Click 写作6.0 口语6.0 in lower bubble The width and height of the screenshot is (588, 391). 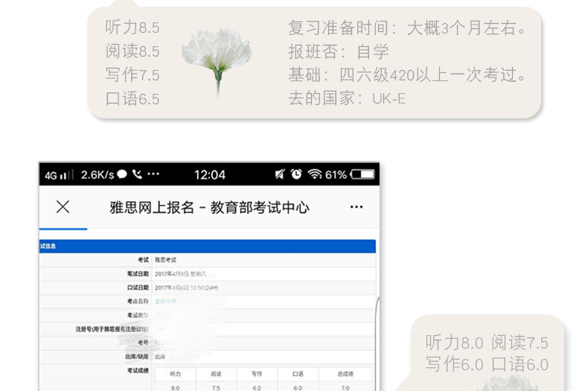pyautogui.click(x=487, y=364)
